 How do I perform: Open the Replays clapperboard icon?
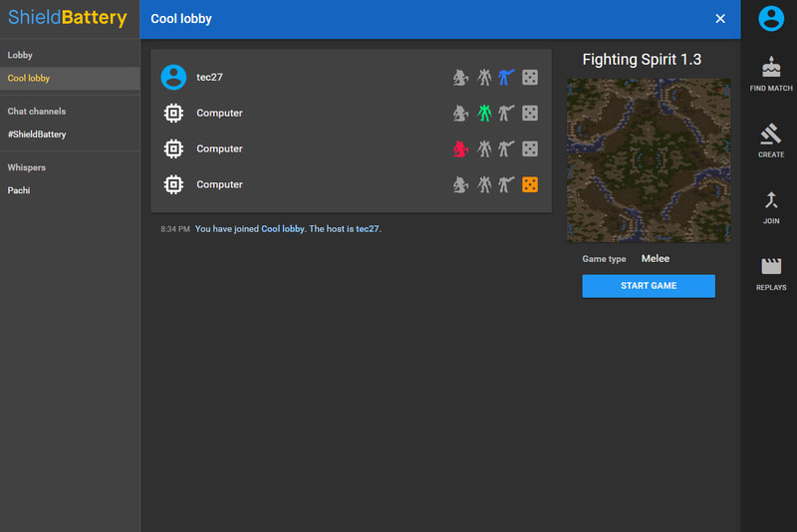point(770,273)
